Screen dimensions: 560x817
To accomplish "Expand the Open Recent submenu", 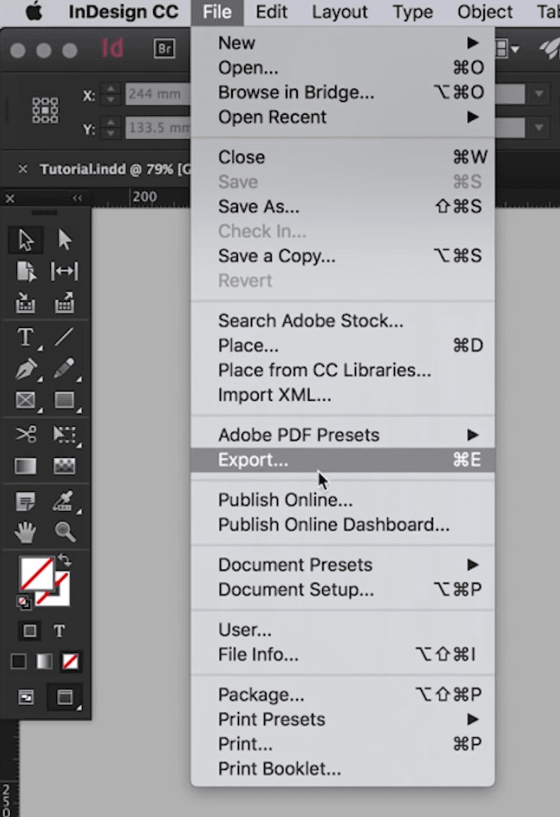I will [342, 117].
